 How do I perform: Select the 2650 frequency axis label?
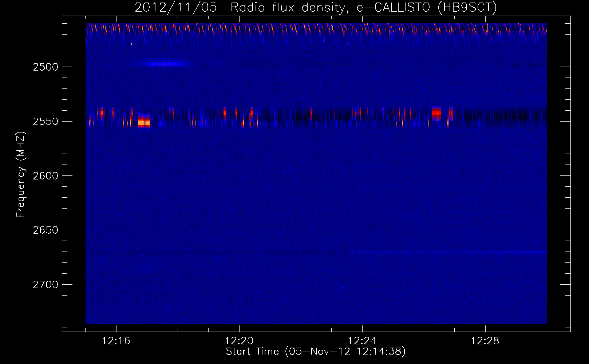click(x=45, y=230)
